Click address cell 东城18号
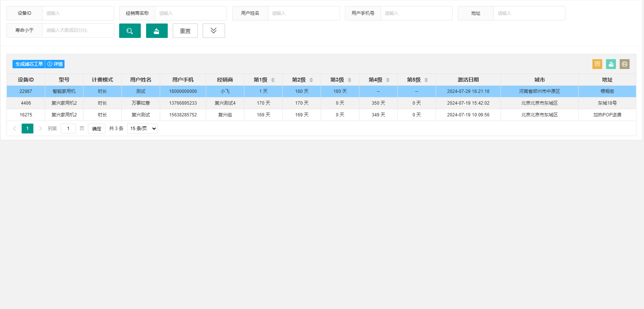The width and height of the screenshot is (644, 309). click(x=607, y=103)
